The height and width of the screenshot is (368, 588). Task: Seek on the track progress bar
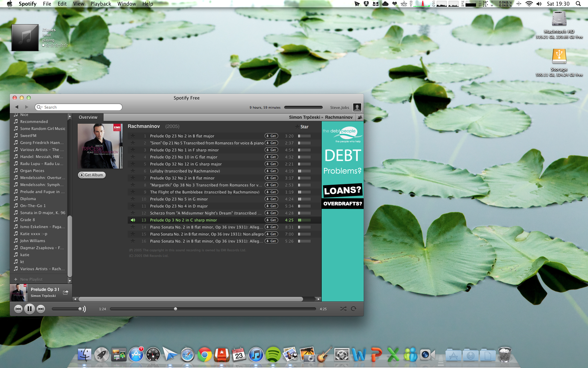point(213,309)
